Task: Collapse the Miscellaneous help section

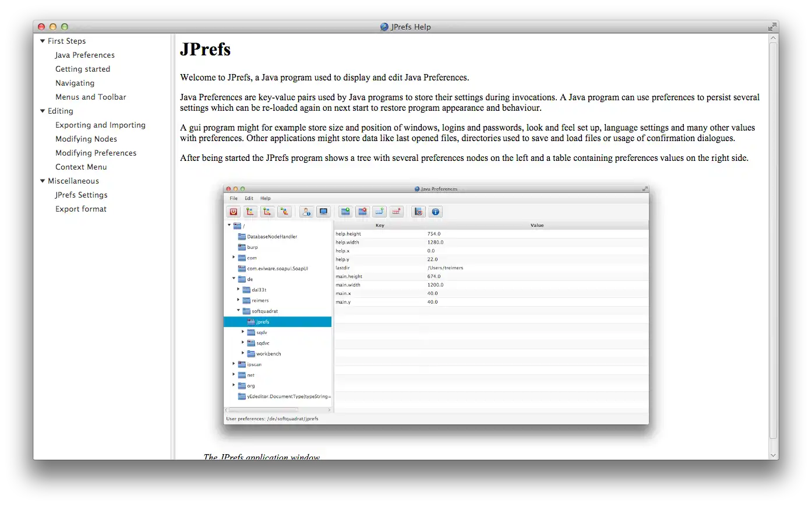Action: (43, 181)
